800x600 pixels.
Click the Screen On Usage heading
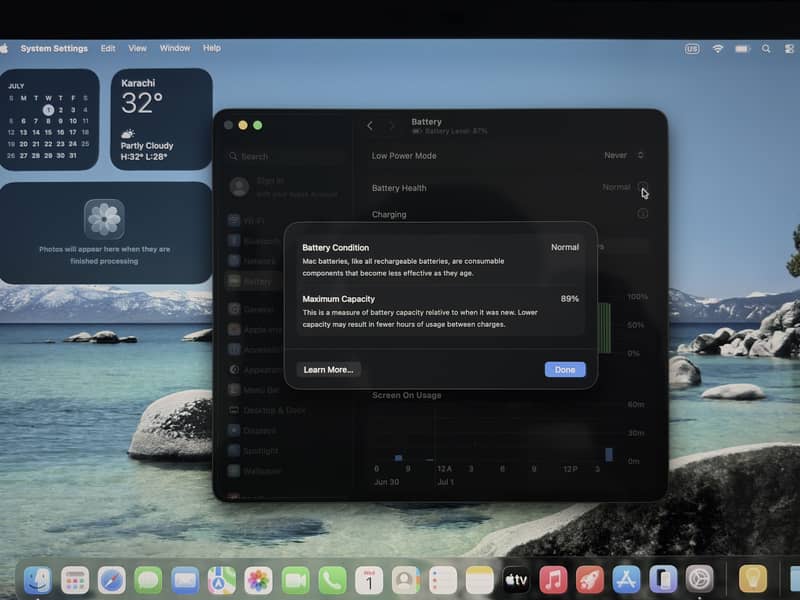tap(407, 395)
